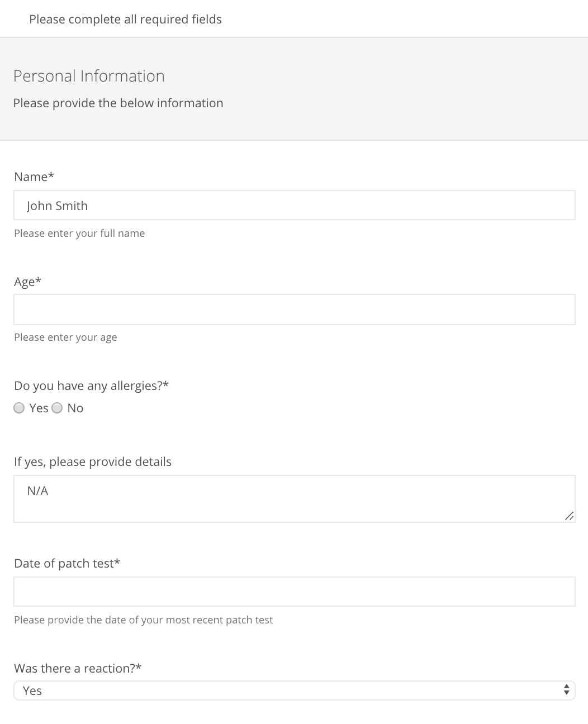Click the empty Age input field
The image size is (588, 724).
(x=295, y=309)
